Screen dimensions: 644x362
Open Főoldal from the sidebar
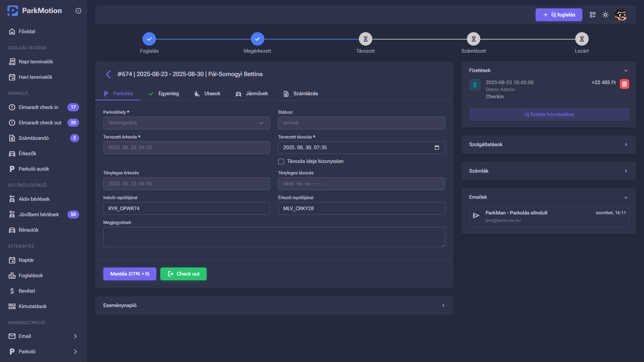[26, 31]
